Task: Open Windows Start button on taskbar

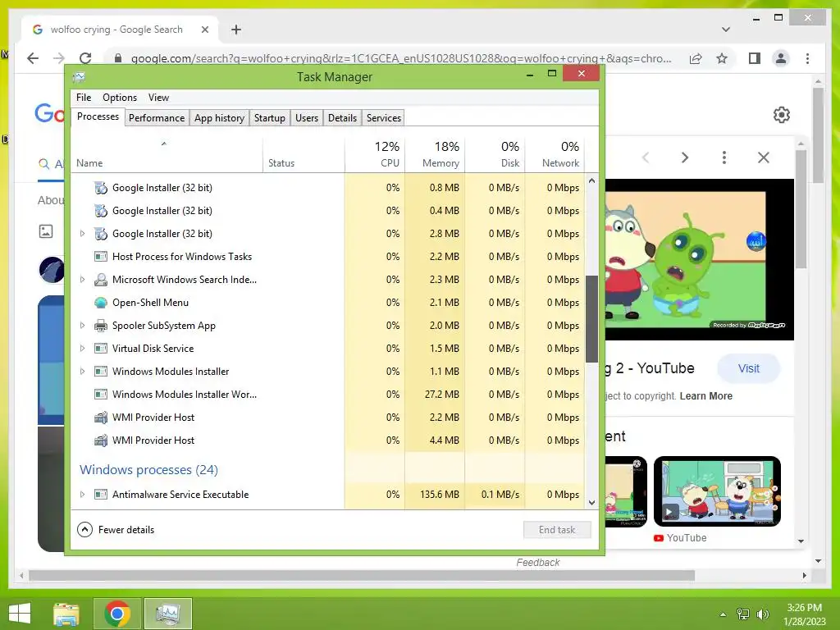Action: (20, 614)
